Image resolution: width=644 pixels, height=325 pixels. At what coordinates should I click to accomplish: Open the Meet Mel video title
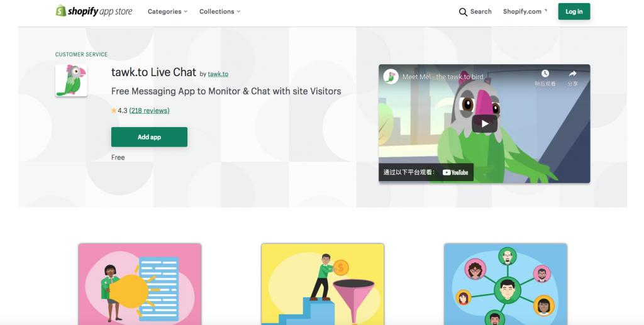click(443, 77)
